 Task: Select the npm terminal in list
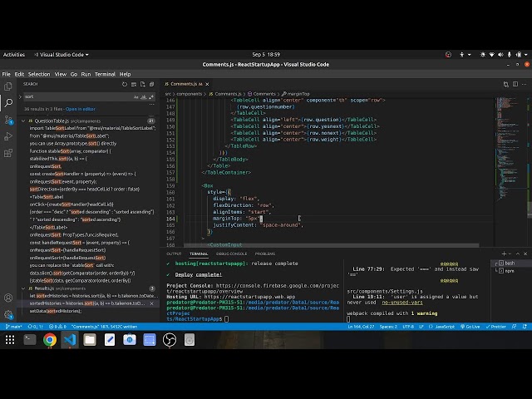coord(510,271)
